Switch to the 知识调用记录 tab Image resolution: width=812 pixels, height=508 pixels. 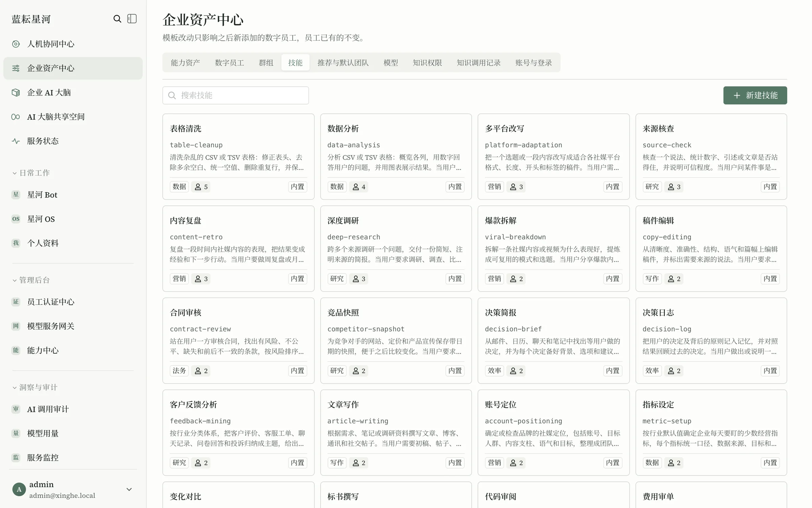tap(478, 63)
